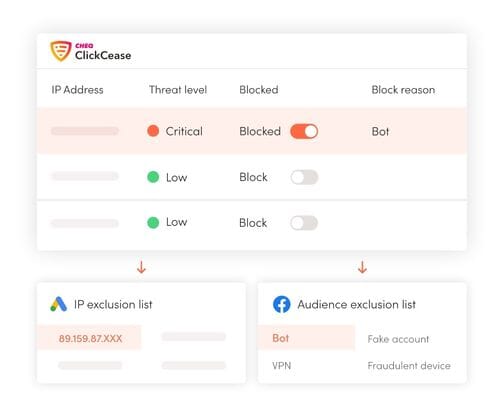Select the IP Address column header
This screenshot has height=400, width=500.
tap(77, 90)
